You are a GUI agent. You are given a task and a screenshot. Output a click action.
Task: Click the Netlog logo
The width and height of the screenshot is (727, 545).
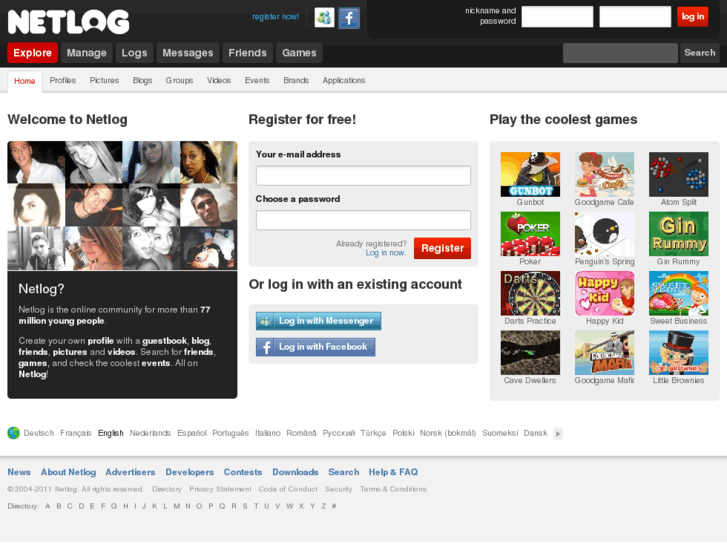click(x=69, y=22)
